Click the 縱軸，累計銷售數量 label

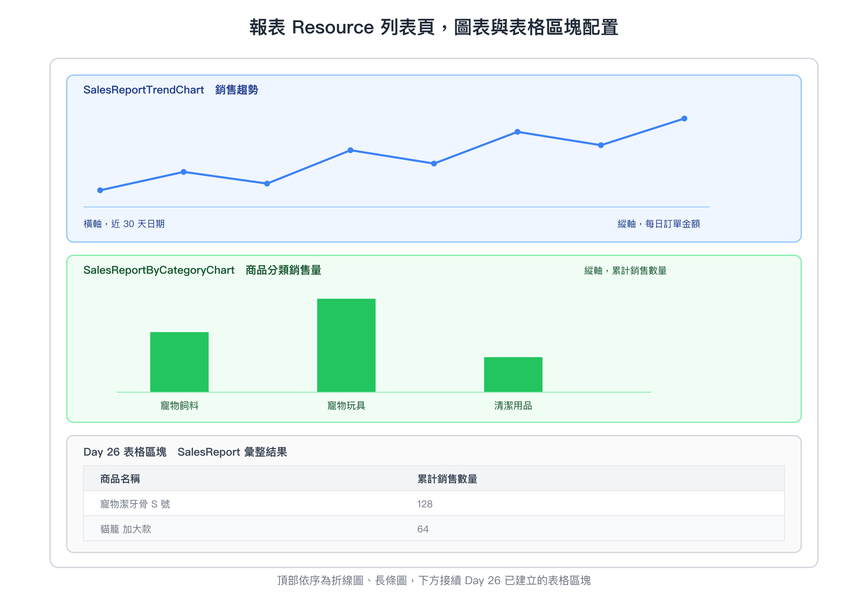pyautogui.click(x=625, y=271)
